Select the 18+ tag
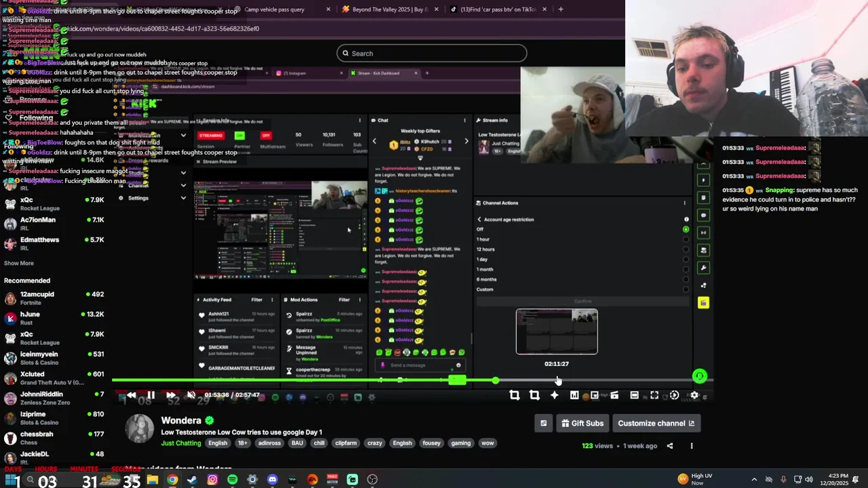The image size is (868, 488). tap(242, 443)
